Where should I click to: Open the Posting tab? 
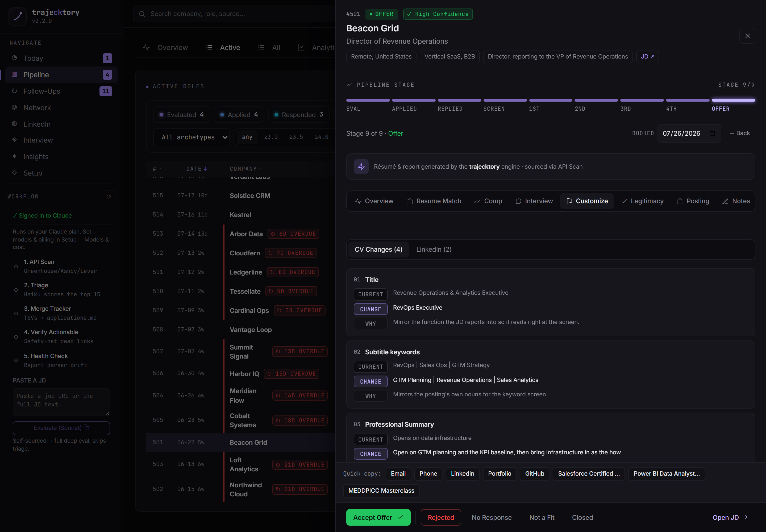[x=693, y=201]
